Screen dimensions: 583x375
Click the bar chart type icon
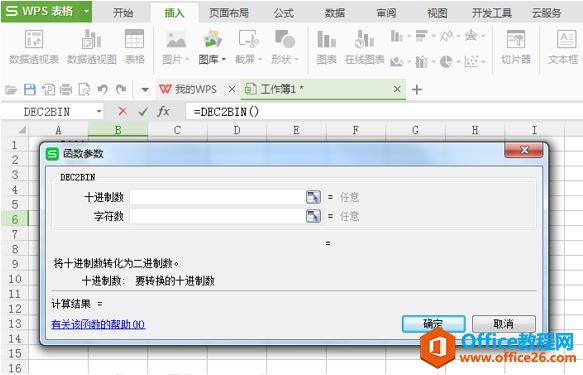coord(422,36)
